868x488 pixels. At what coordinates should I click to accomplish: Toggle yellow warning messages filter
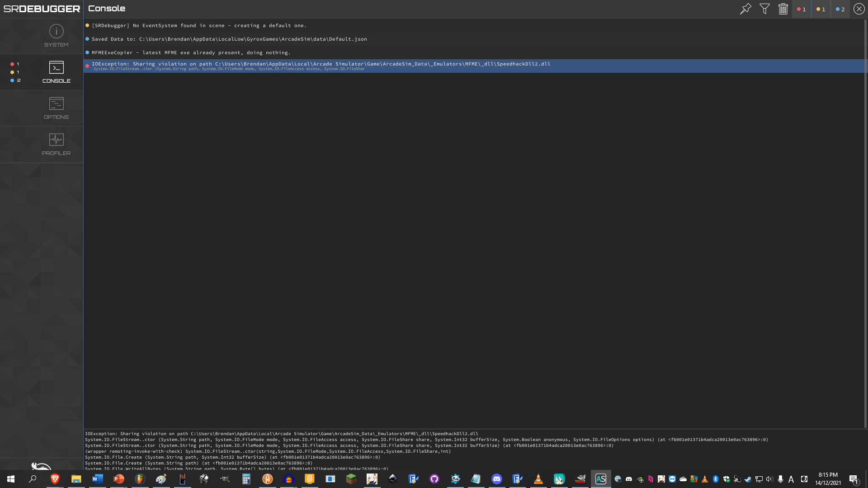(x=821, y=9)
